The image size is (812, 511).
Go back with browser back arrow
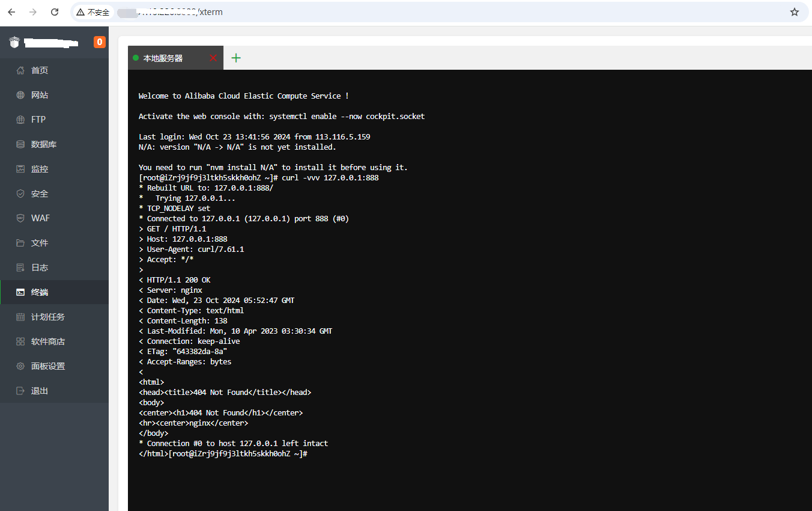[x=11, y=12]
